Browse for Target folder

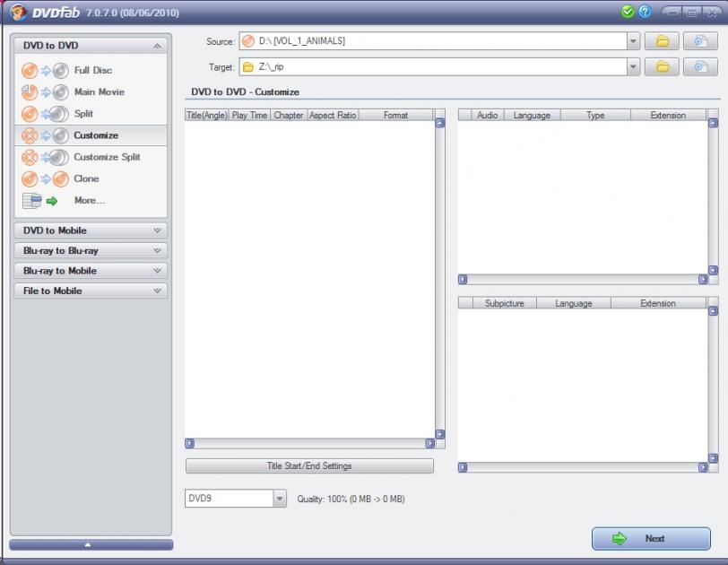(x=662, y=67)
